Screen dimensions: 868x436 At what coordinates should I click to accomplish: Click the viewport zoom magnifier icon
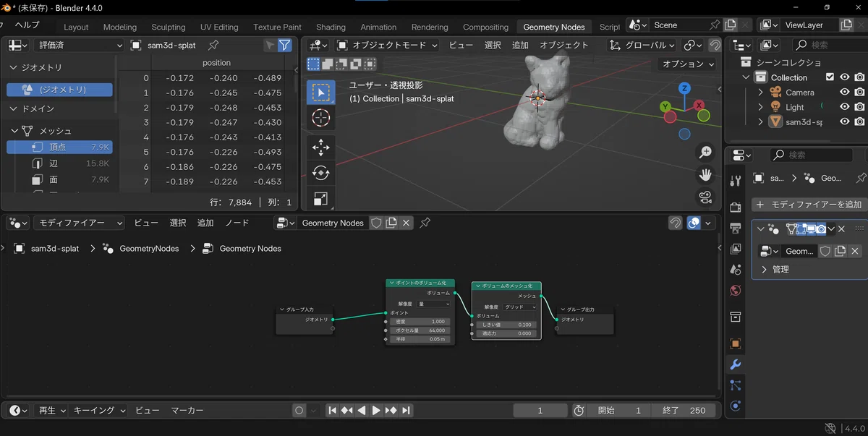[x=705, y=153]
